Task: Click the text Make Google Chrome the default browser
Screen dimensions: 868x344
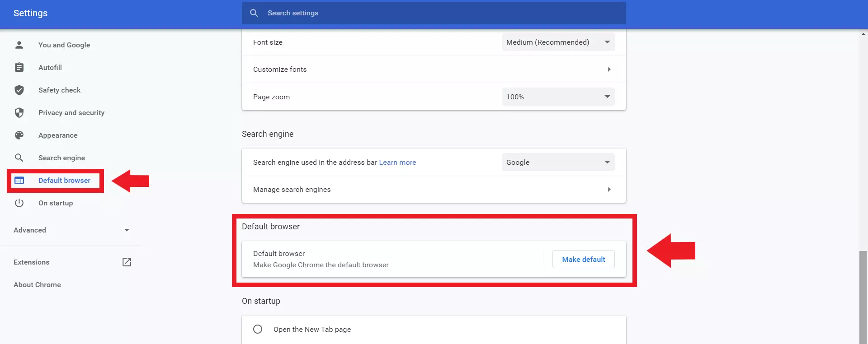Action: click(x=321, y=265)
